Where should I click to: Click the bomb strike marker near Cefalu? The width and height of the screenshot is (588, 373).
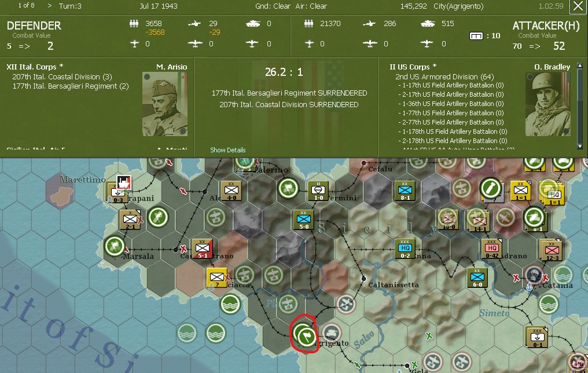tap(491, 188)
